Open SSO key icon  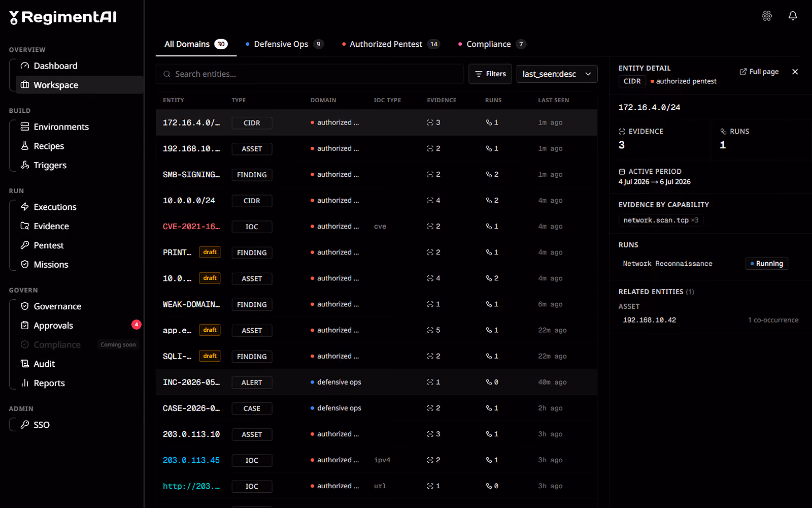(24, 425)
